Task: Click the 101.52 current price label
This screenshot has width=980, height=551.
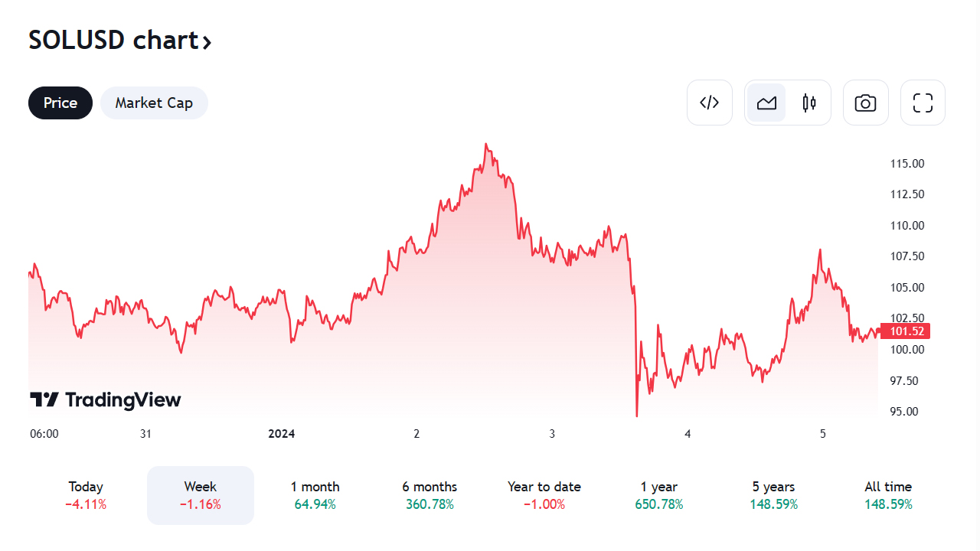Action: pos(904,331)
